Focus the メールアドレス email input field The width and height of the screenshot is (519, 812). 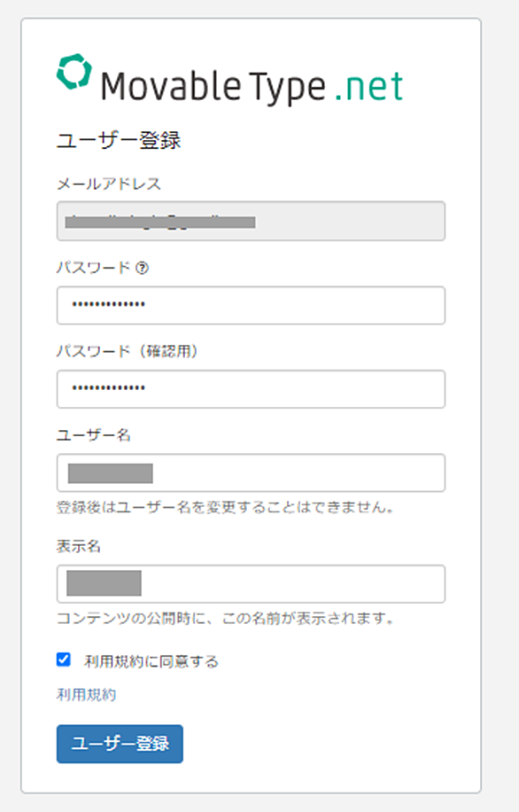click(x=251, y=221)
